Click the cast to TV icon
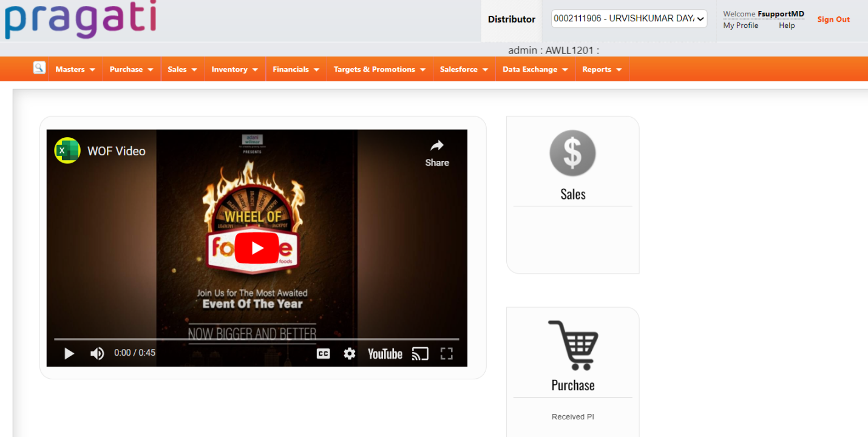This screenshot has width=868, height=437. [x=420, y=353]
